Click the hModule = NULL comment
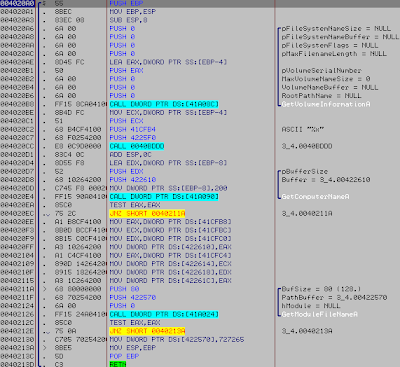The width and height of the screenshot is (400, 367). [311, 306]
